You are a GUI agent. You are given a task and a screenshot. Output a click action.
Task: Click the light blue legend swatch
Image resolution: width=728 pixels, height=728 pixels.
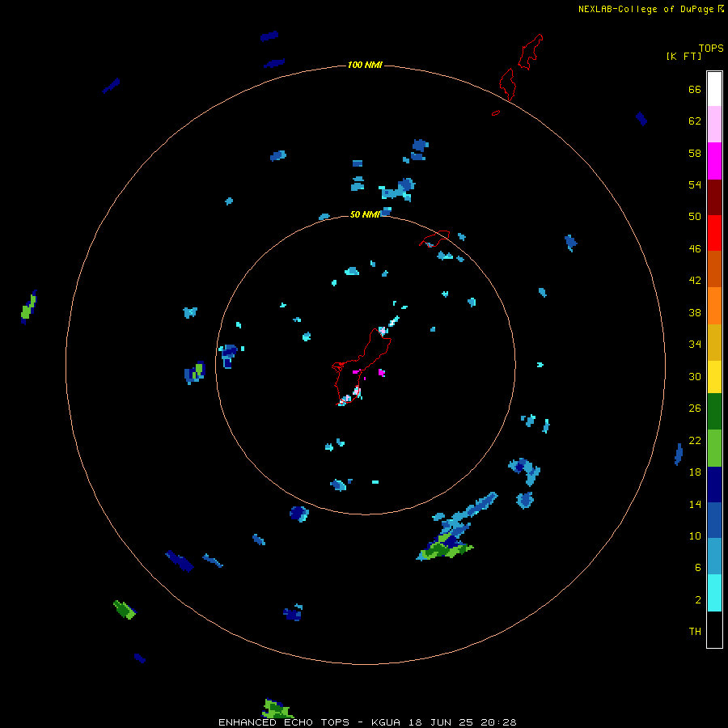(714, 556)
